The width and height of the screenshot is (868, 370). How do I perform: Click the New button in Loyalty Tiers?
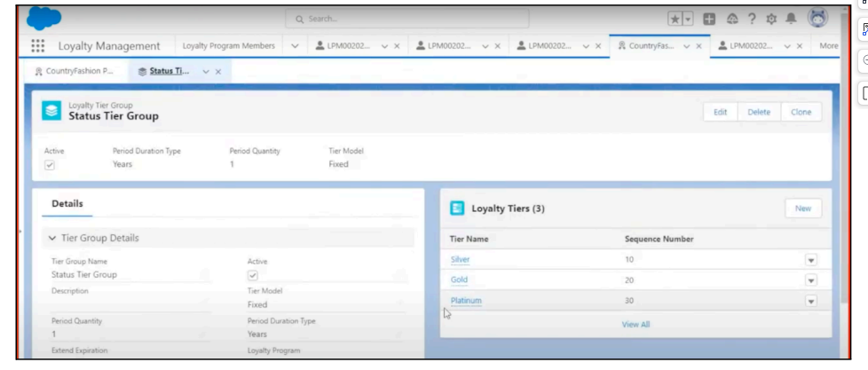(x=802, y=208)
